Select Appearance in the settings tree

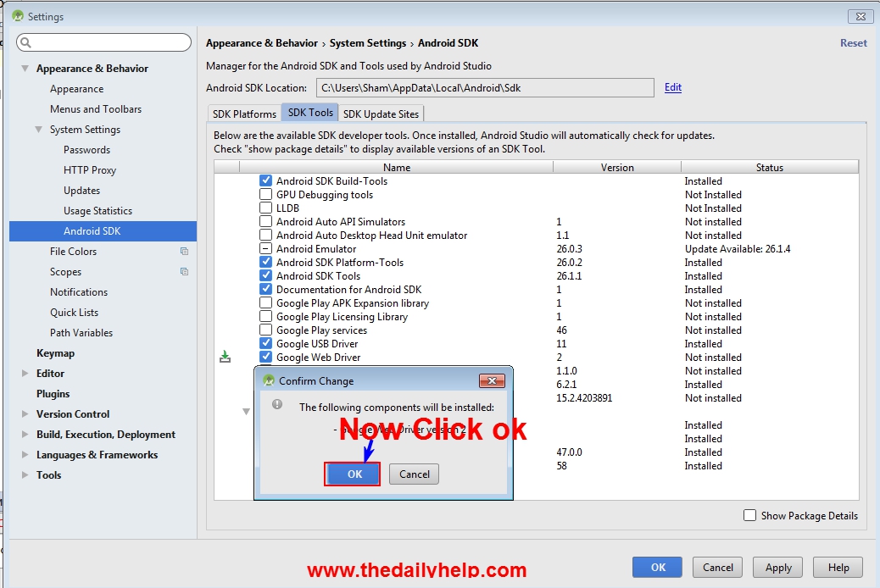tap(76, 89)
